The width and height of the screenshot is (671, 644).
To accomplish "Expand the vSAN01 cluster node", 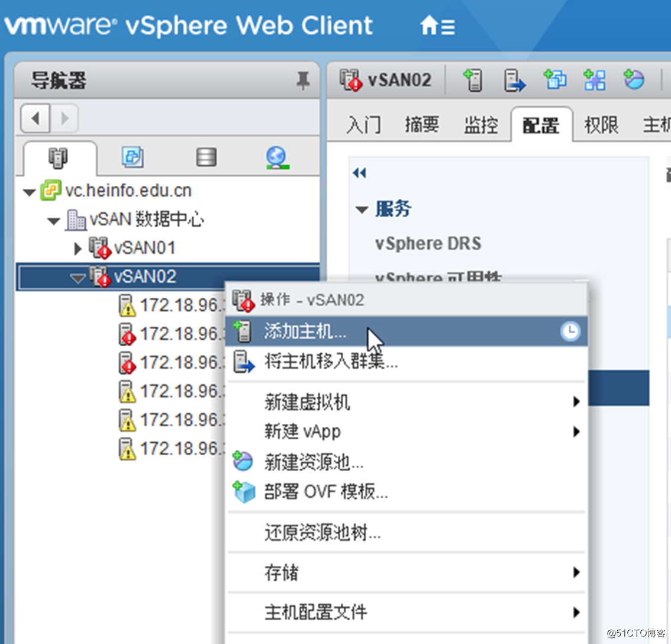I will pos(78,249).
